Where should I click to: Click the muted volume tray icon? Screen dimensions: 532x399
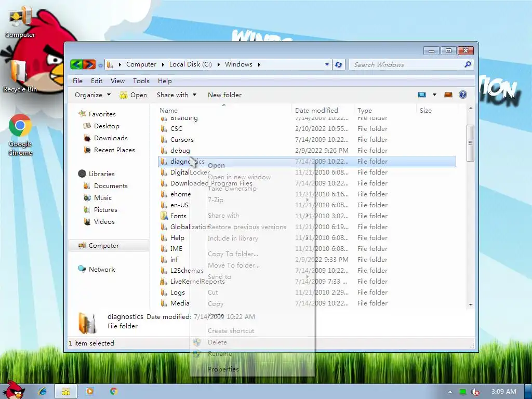point(475,392)
